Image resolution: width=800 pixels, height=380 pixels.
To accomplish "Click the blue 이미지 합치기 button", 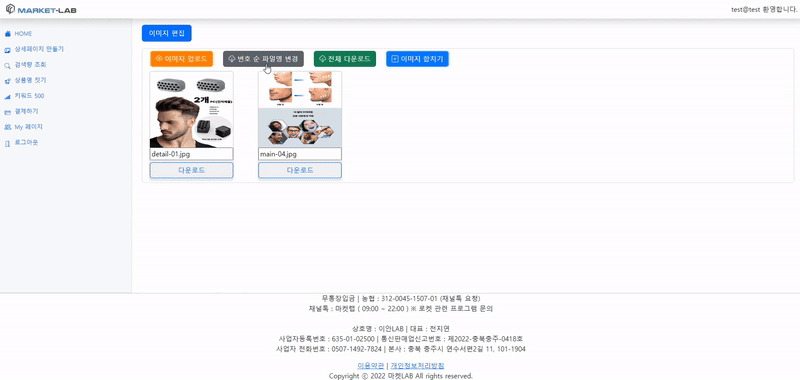I will 417,59.
